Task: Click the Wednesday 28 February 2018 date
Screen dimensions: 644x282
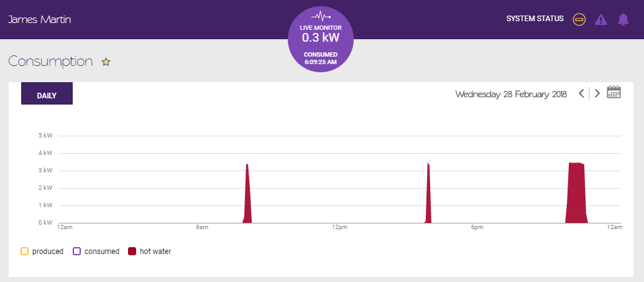Action: tap(510, 95)
